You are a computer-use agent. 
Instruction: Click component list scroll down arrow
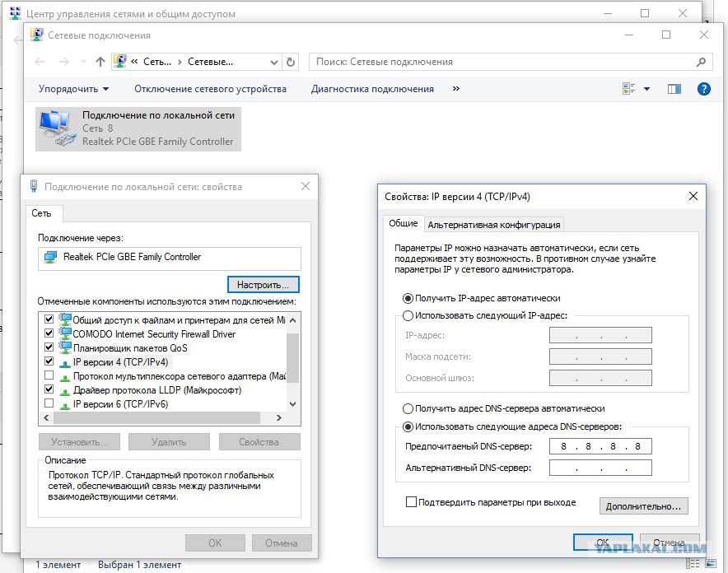coord(293,404)
